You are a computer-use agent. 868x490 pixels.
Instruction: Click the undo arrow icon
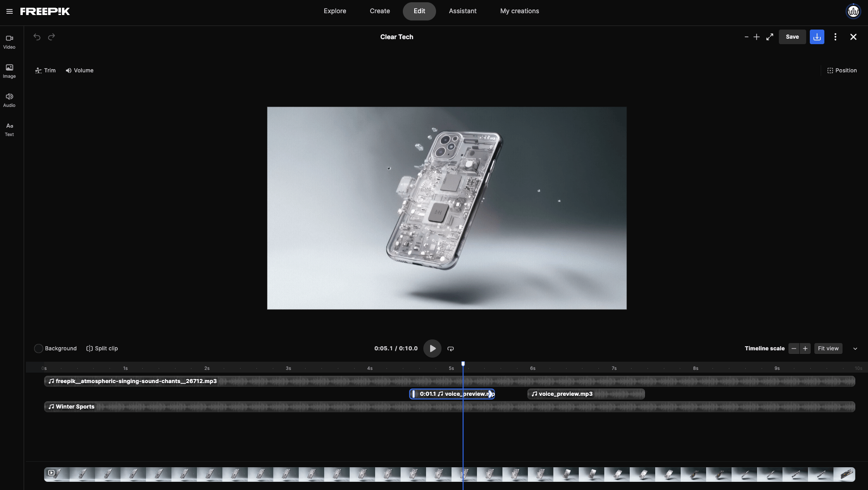(37, 37)
